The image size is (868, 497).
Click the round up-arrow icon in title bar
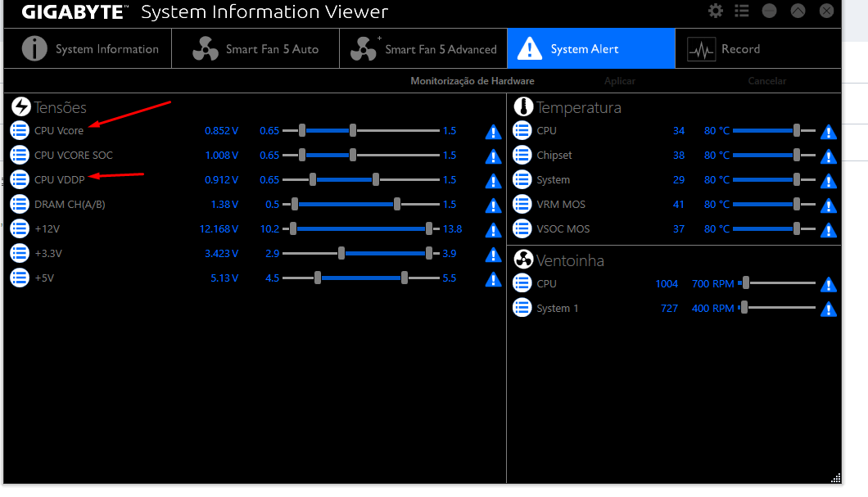click(x=798, y=11)
